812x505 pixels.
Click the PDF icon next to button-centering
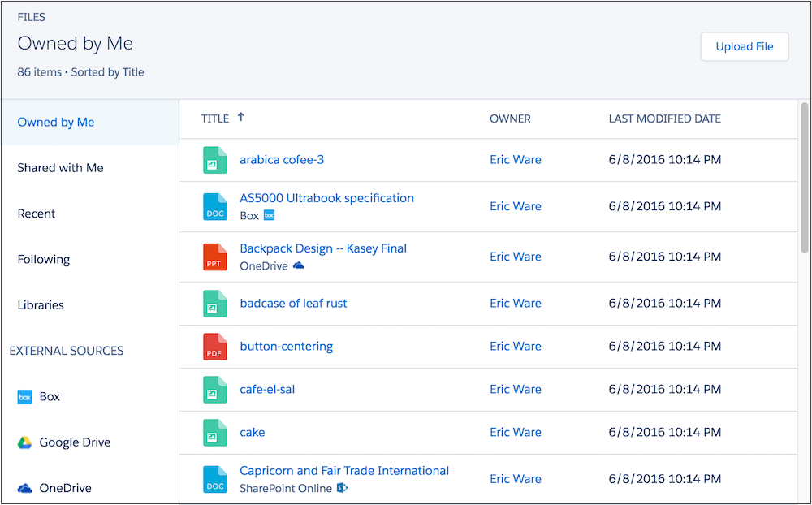point(214,347)
